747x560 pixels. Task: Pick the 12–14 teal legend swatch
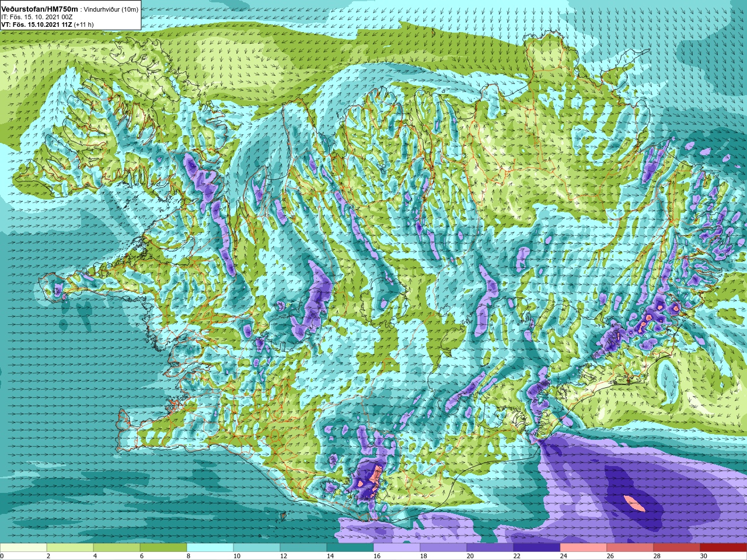coord(303,548)
